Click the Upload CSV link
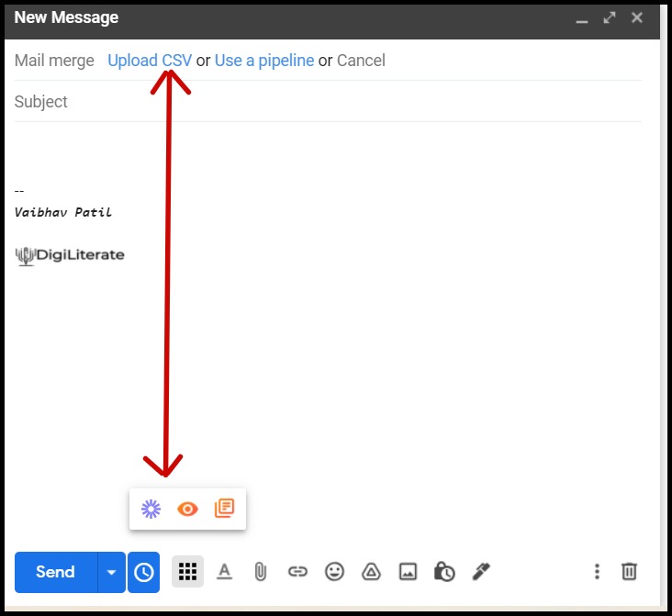Viewport: 672px width, 616px height. [x=150, y=61]
